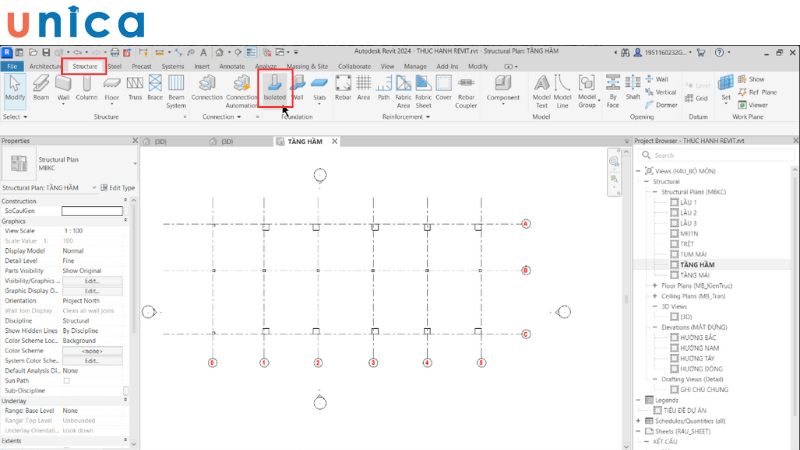
Task: Select the Rebar tool
Action: point(343,88)
